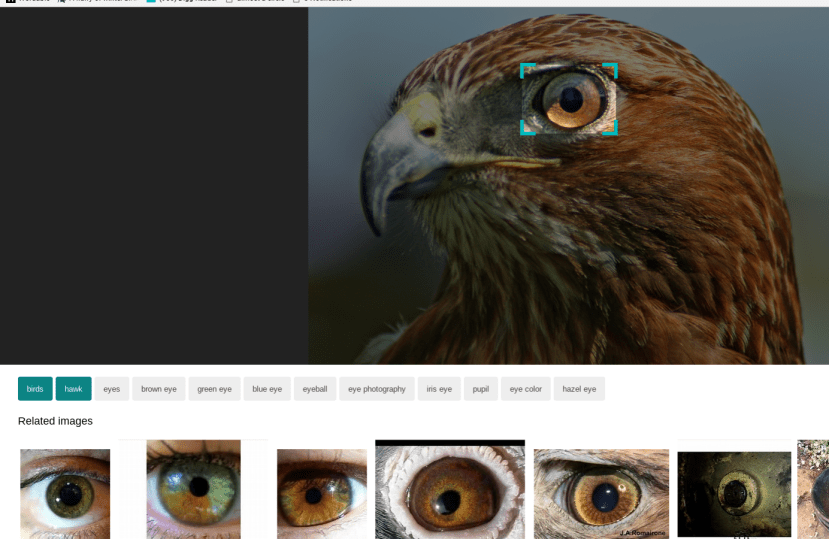Screen dimensions: 829x539
Task: Open the dark greenish reptile eye related image
Action: click(x=734, y=494)
